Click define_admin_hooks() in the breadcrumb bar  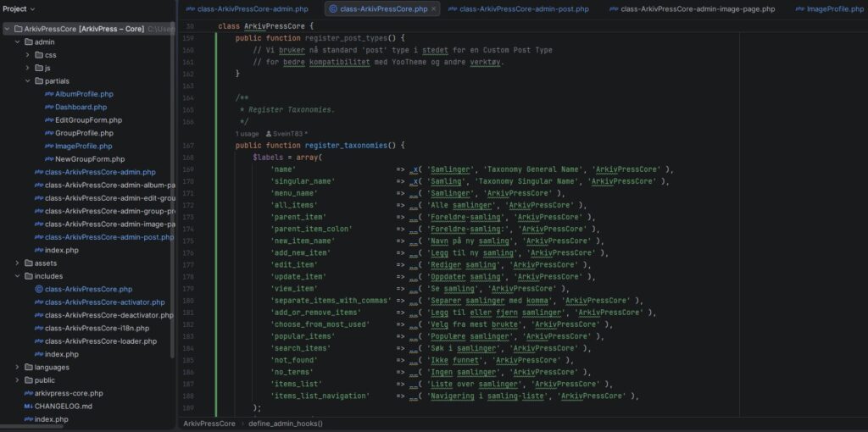(286, 423)
